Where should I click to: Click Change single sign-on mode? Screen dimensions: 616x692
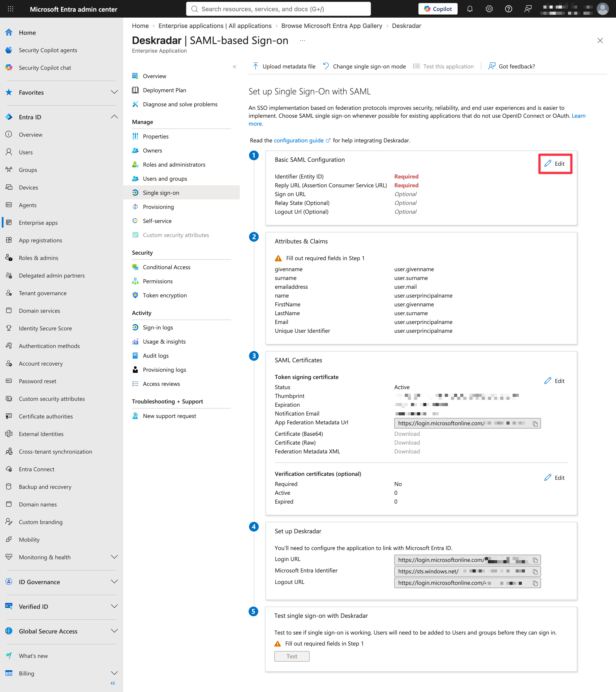[x=364, y=66]
